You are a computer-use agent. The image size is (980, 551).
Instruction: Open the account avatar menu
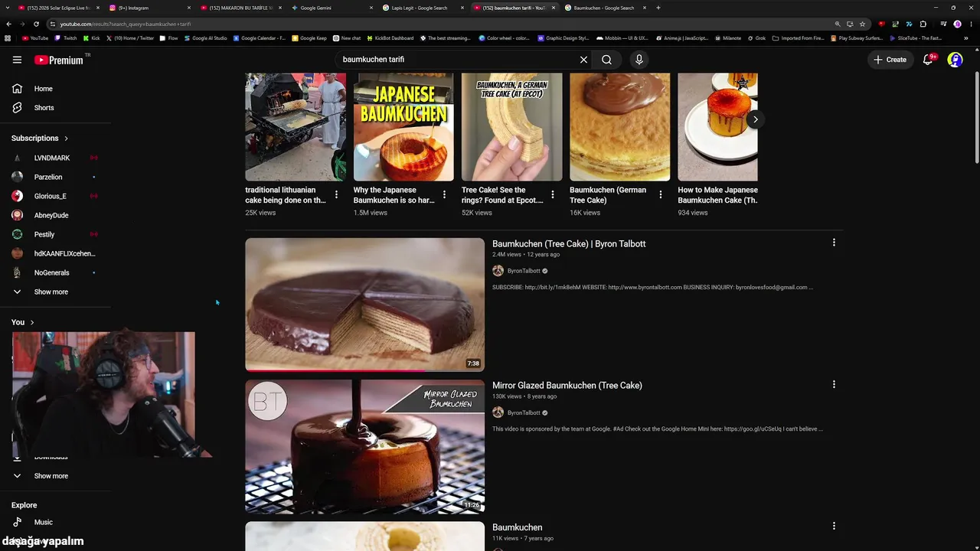pyautogui.click(x=955, y=60)
